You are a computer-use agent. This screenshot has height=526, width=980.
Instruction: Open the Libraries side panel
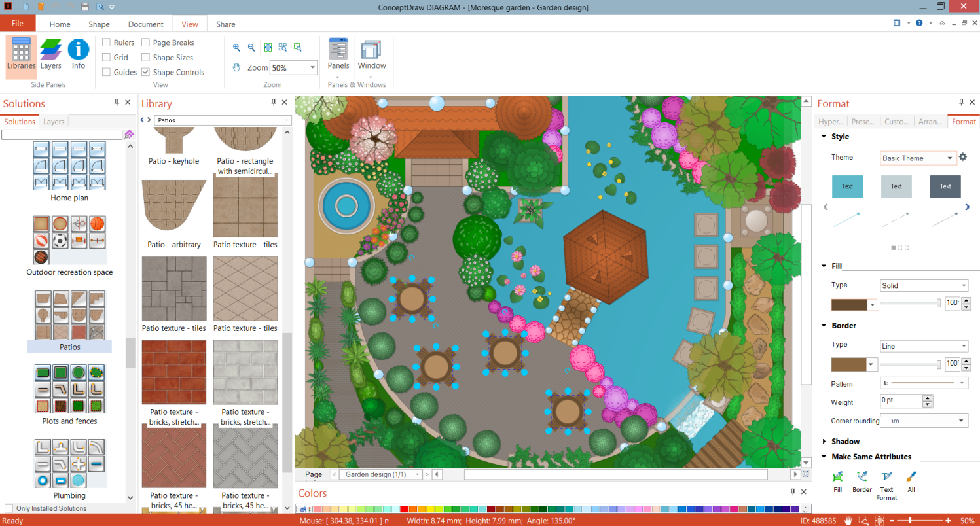[21, 54]
